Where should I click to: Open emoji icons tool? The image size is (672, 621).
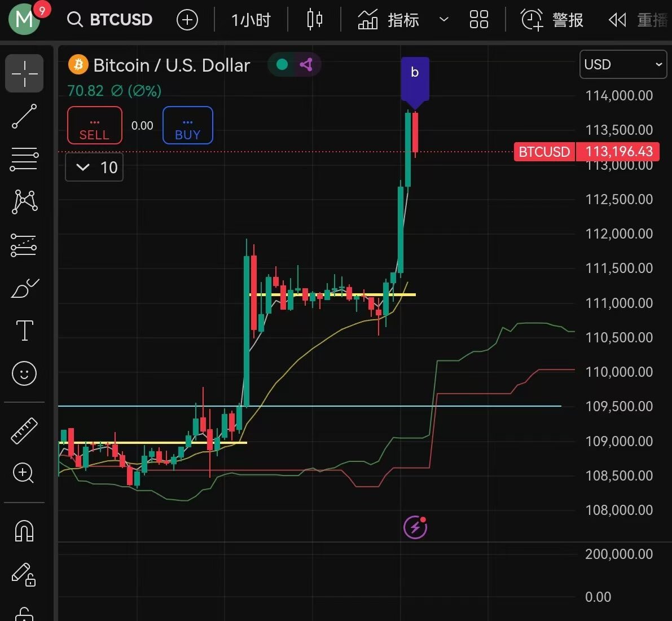(x=24, y=373)
